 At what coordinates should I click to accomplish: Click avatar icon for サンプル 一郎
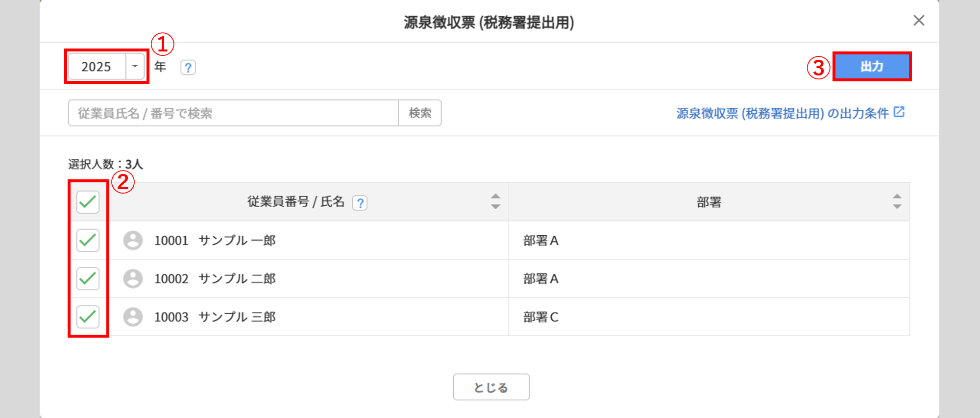coord(133,241)
